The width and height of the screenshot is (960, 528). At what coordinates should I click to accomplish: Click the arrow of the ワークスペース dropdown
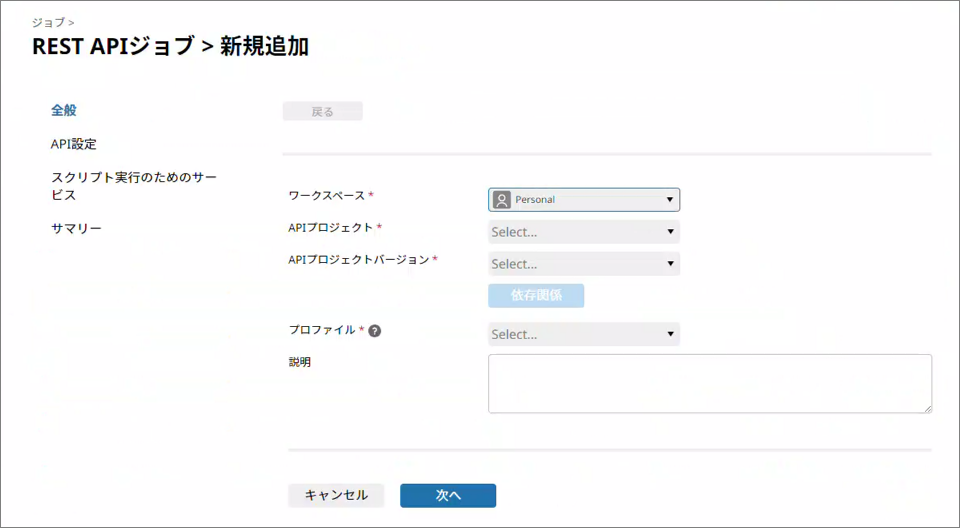tap(669, 200)
